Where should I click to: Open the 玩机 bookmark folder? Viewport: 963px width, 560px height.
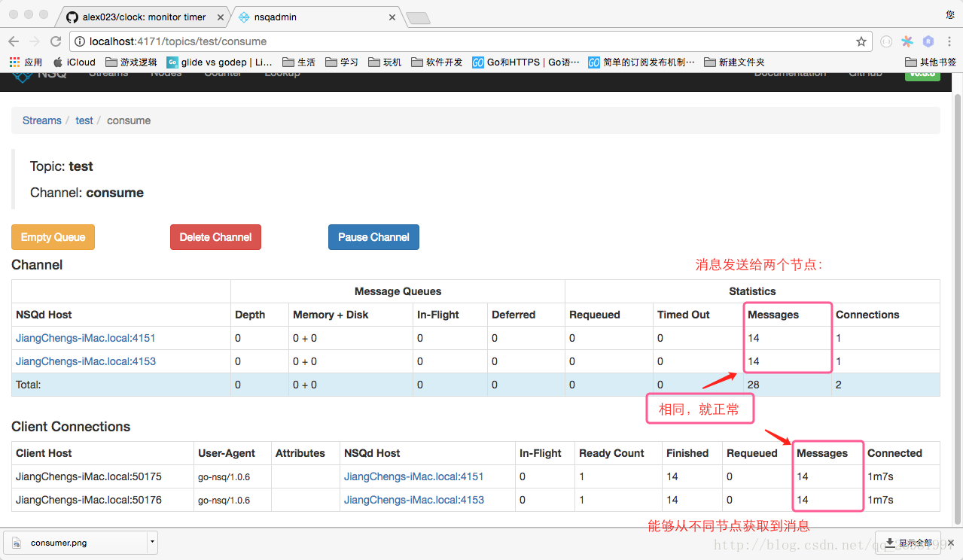pos(385,62)
